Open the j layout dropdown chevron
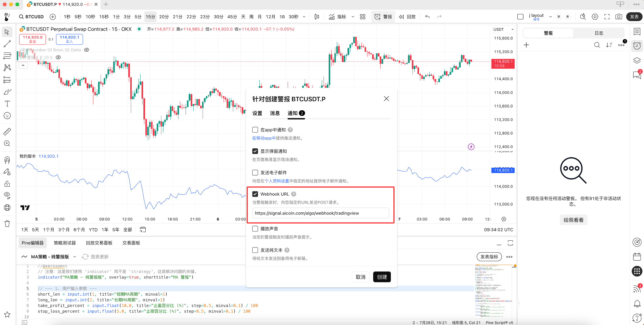 550,17
